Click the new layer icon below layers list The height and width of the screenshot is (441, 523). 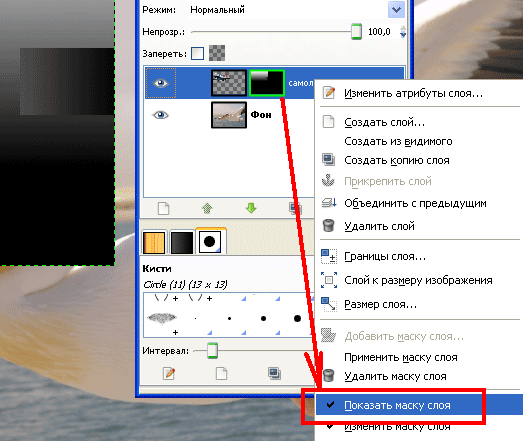coord(163,208)
